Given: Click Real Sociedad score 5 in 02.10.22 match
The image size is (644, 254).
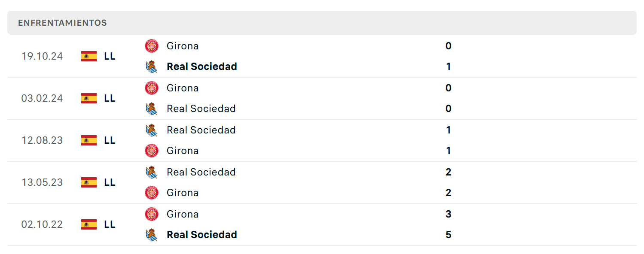Looking at the screenshot, I should pos(449,235).
